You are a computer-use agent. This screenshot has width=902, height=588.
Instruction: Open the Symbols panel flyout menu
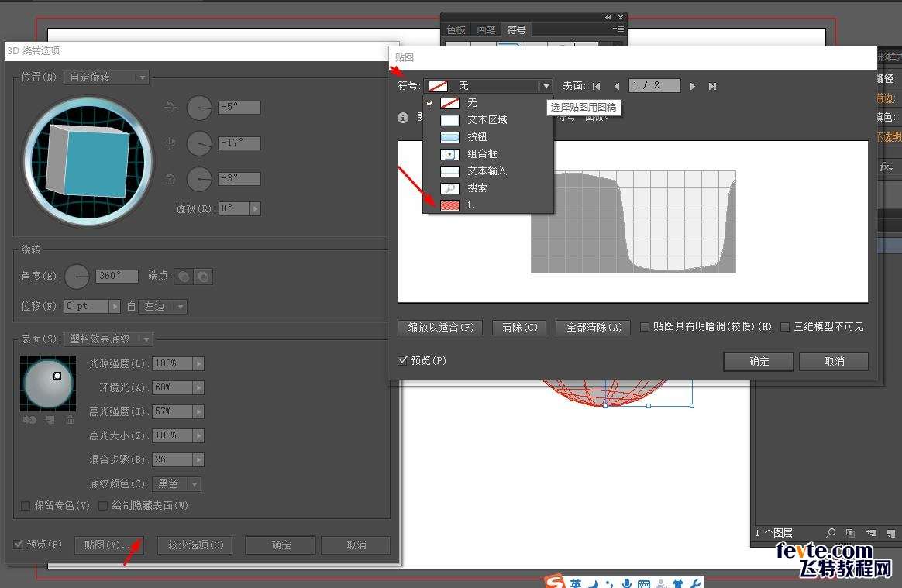coord(618,29)
